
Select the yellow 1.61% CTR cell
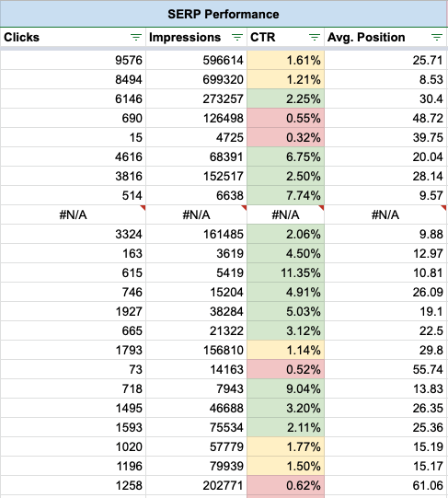click(x=286, y=60)
